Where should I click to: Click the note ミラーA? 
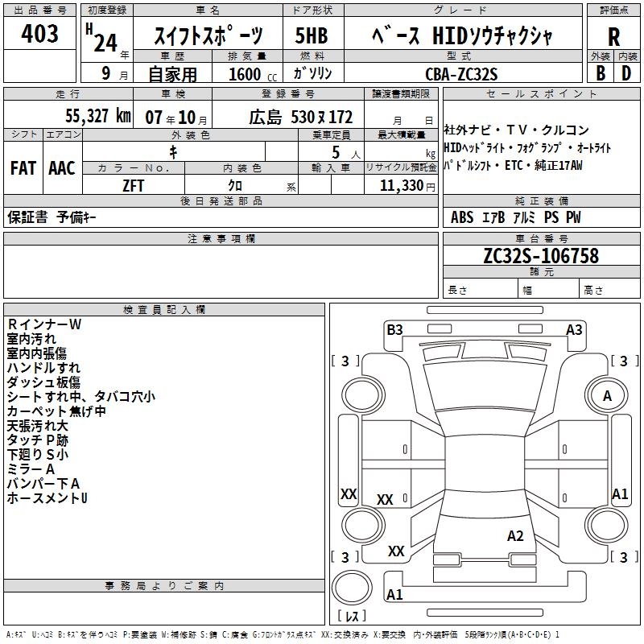coord(31,469)
